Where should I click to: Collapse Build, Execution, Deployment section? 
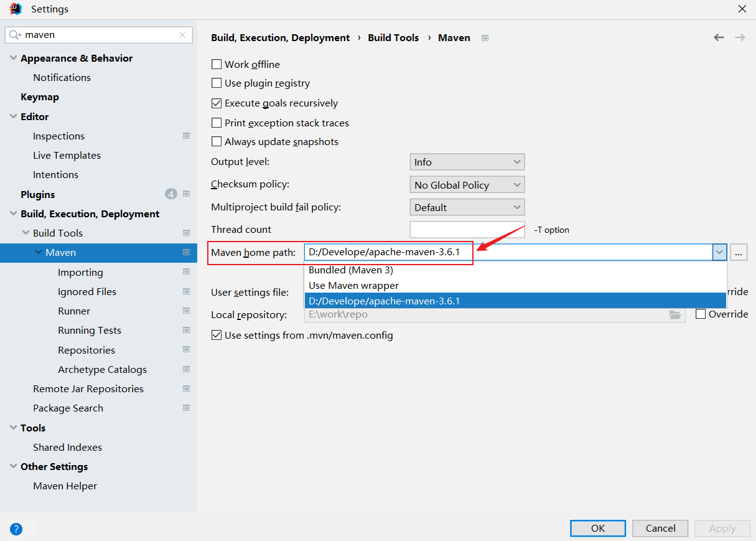14,214
